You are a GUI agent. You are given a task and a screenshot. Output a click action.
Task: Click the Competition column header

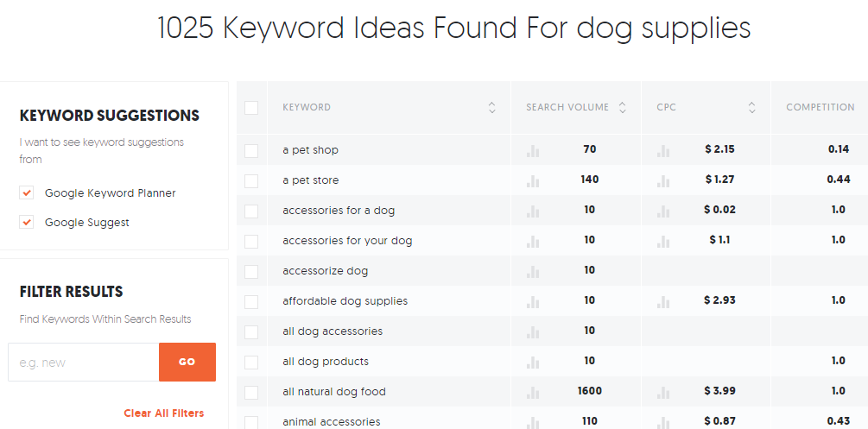820,107
